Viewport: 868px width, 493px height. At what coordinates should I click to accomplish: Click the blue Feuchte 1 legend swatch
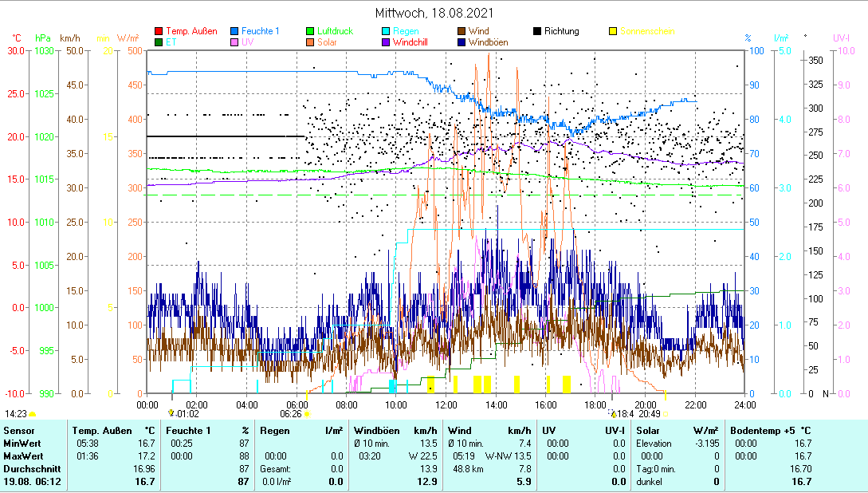tap(235, 32)
